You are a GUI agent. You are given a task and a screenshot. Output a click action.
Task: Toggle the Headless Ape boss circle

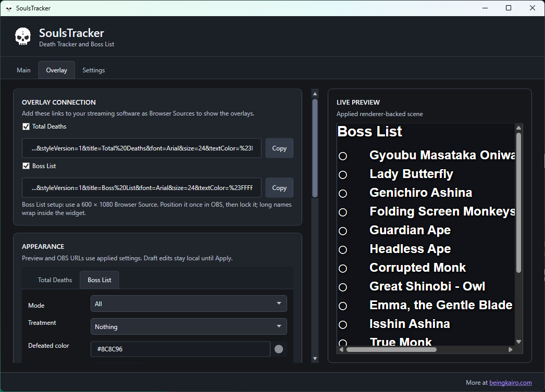point(343,250)
